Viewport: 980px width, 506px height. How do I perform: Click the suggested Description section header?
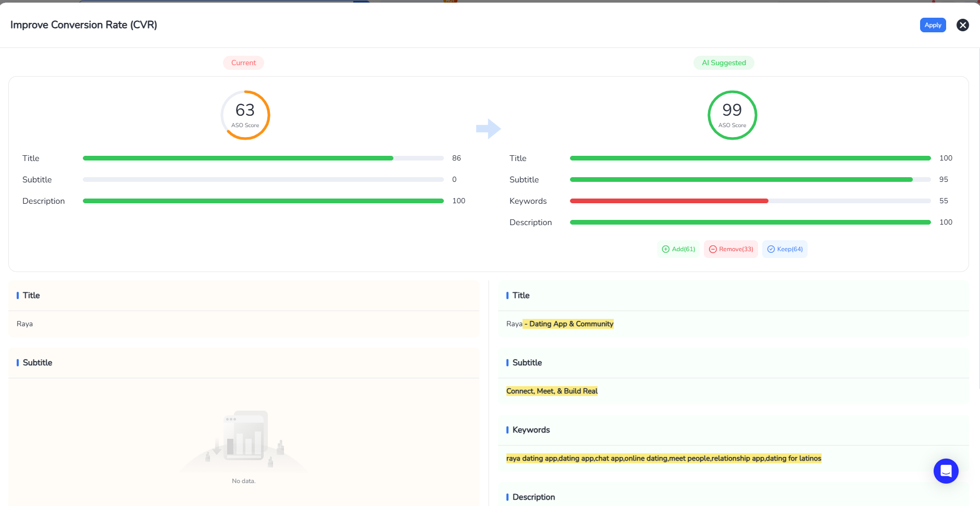click(x=534, y=497)
